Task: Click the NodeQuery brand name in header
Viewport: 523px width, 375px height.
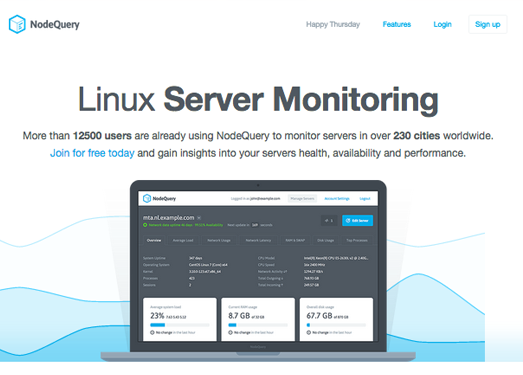Action: click(x=55, y=24)
